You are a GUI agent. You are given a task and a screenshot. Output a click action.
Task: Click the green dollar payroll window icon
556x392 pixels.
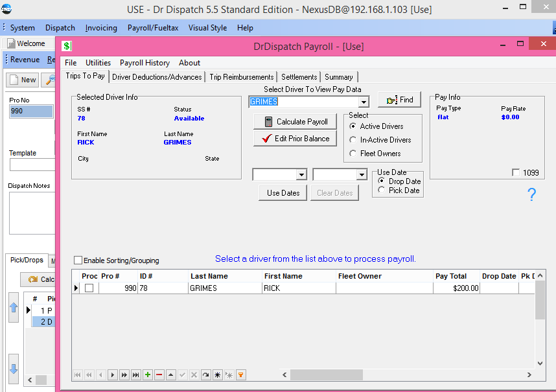pyautogui.click(x=67, y=46)
